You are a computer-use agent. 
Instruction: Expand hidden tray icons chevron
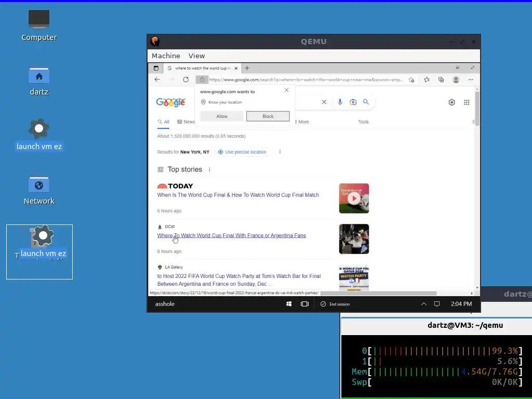(424, 304)
